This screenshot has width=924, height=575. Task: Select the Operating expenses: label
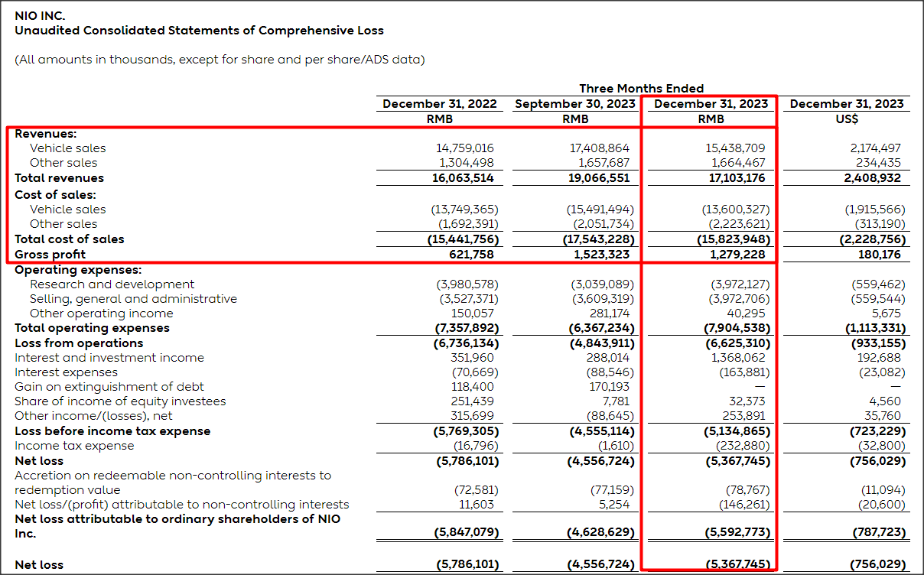tap(77, 270)
